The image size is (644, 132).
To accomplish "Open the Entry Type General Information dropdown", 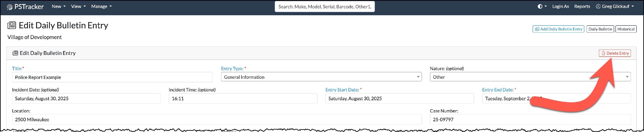I will (x=321, y=77).
